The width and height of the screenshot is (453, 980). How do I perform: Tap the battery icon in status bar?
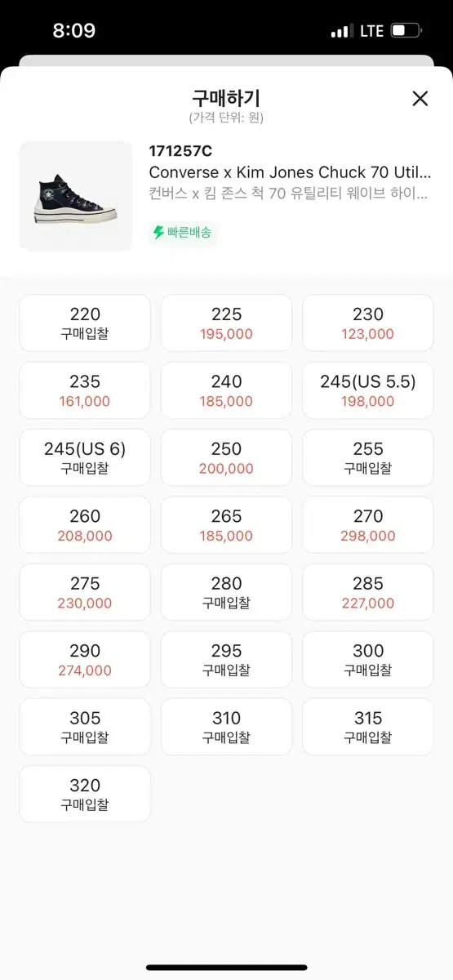click(406, 31)
